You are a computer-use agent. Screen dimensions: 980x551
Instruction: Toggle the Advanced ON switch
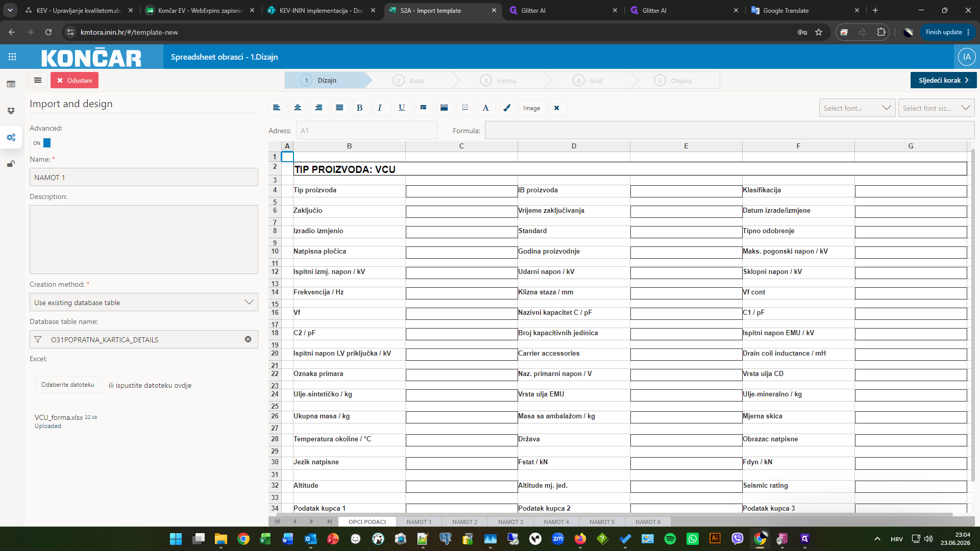(x=41, y=143)
